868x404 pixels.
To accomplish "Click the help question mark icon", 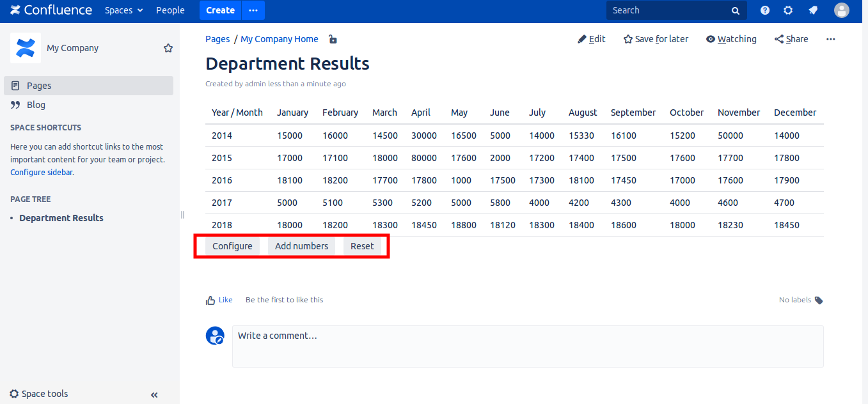I will [765, 10].
